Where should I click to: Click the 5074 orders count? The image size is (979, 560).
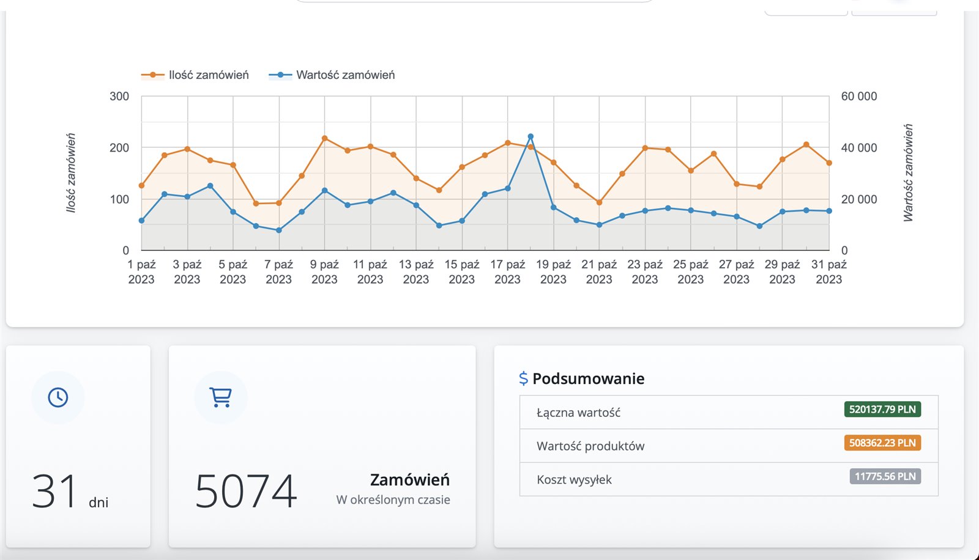pyautogui.click(x=245, y=491)
